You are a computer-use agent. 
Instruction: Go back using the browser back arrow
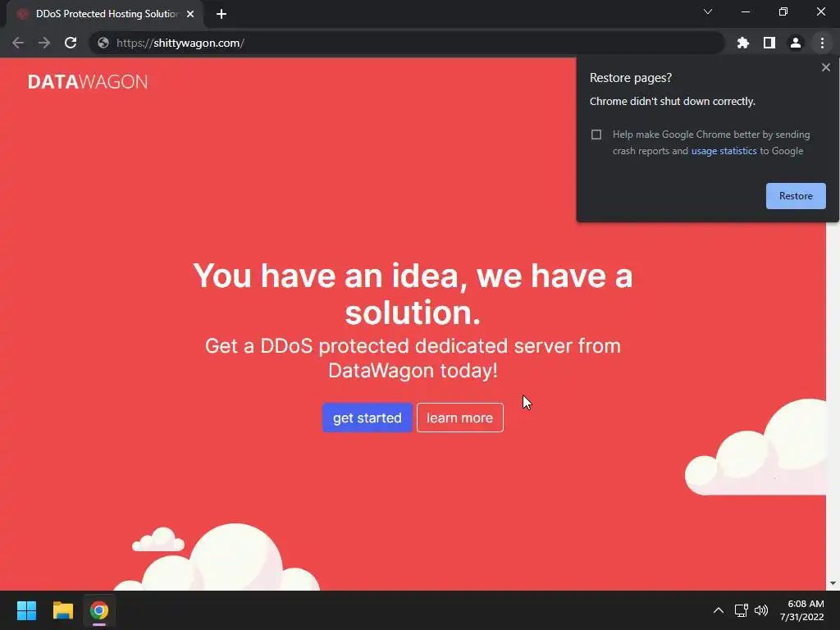click(18, 43)
